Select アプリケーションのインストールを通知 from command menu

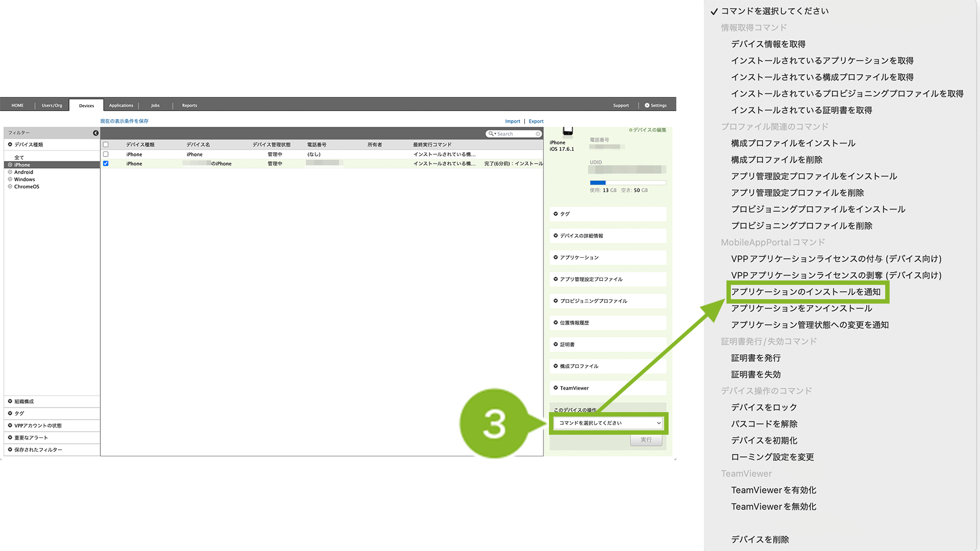point(806,292)
